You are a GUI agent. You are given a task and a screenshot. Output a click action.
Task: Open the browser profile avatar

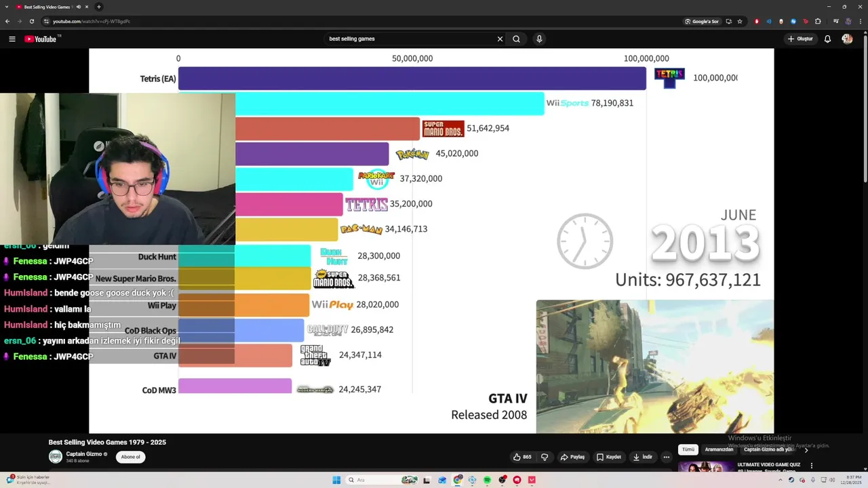coord(848,21)
